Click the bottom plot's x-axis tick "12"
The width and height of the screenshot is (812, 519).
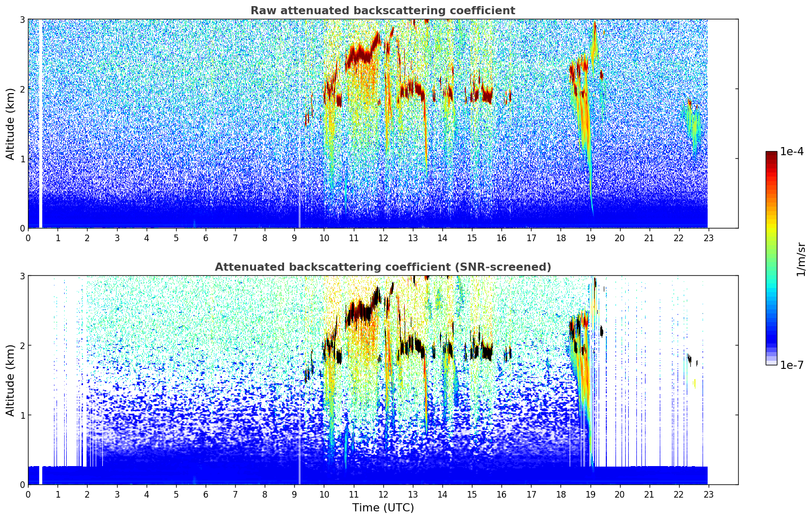[383, 494]
